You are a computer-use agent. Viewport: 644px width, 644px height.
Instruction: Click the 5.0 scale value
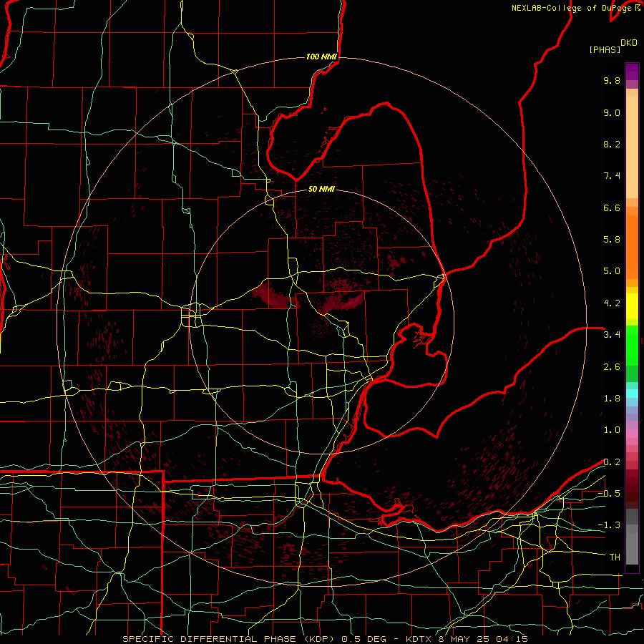click(612, 271)
